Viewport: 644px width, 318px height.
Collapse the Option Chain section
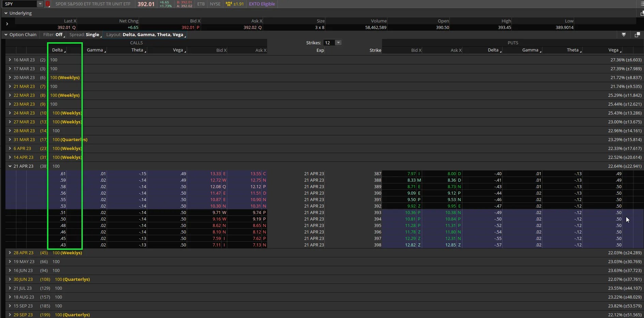6,34
